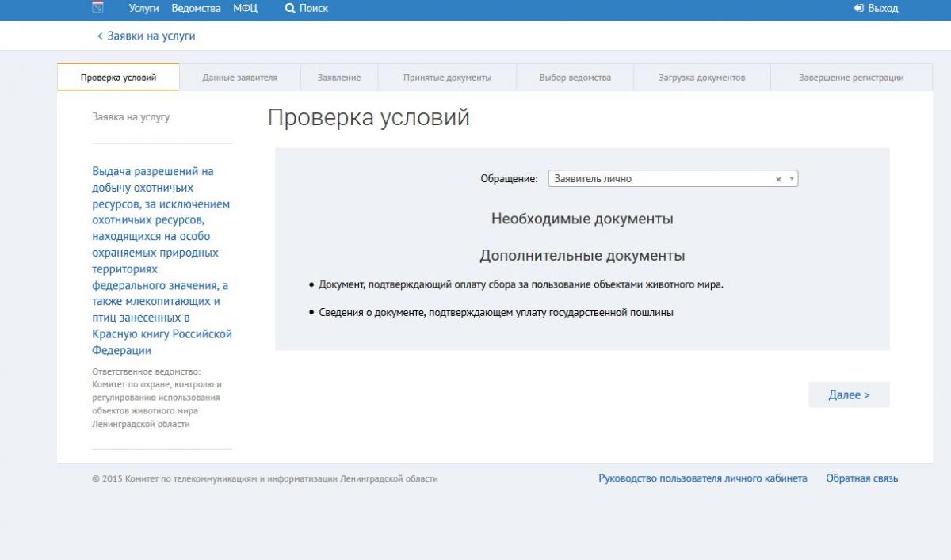The image size is (951, 560).
Task: Click the magnifying glass search icon
Action: [x=289, y=8]
